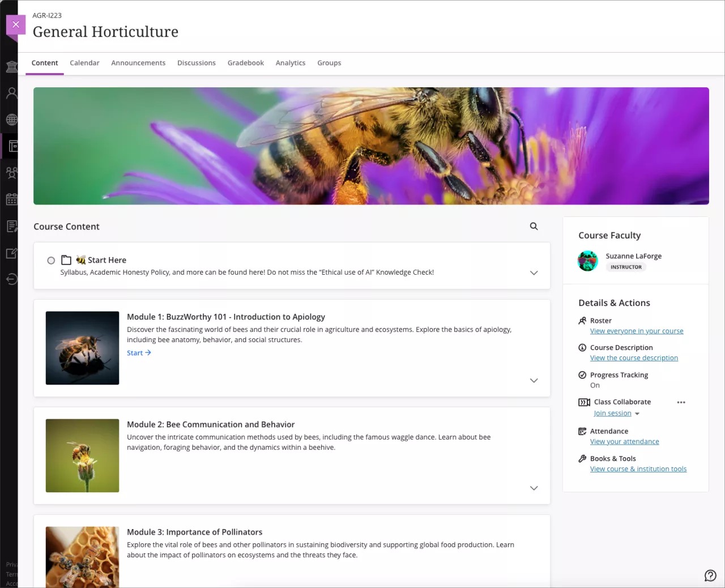Open the Institution Page icon in the sidebar

[11, 66]
